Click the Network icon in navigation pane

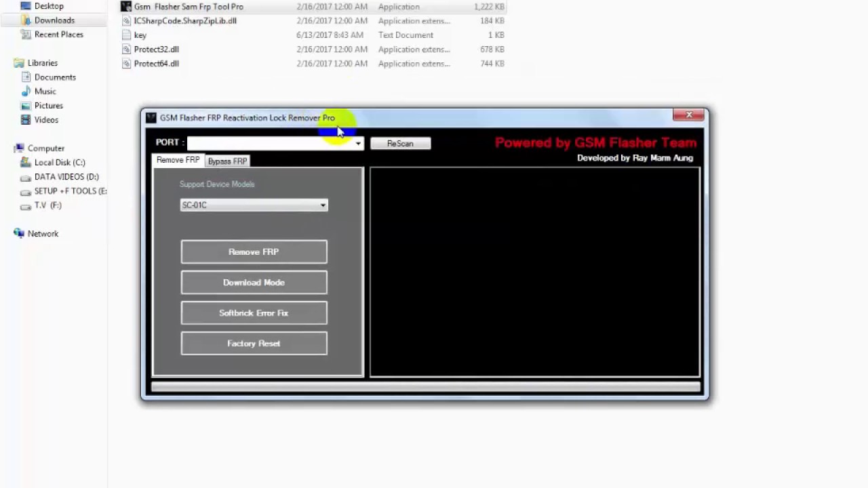point(19,234)
